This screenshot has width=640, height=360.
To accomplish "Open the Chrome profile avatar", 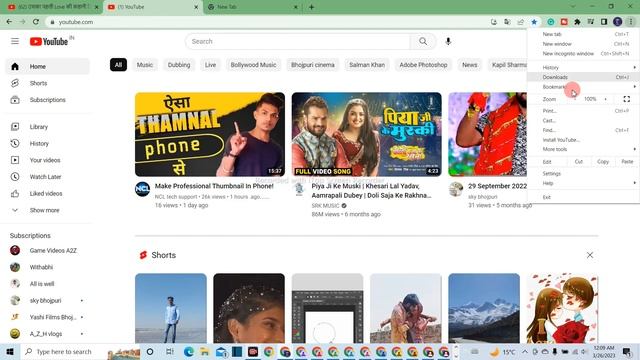I will (618, 22).
